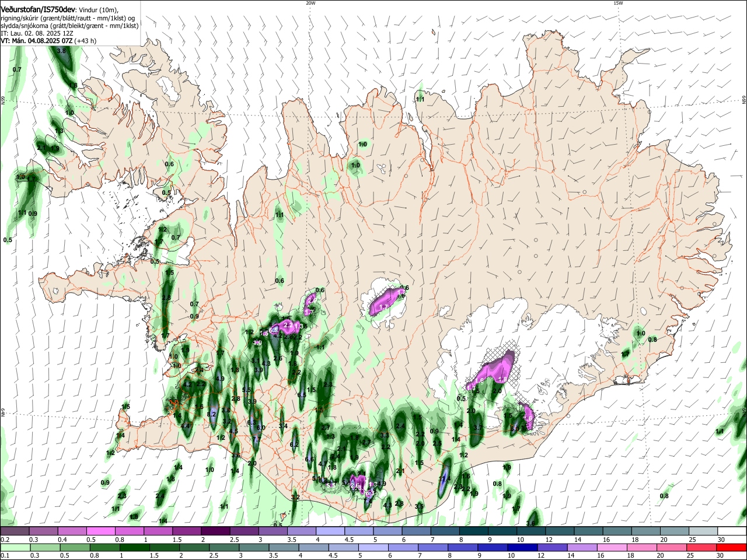Pick the orchid 0.4 swatch, upper legend row
Screen dimensions: 747x560
(x=72, y=531)
